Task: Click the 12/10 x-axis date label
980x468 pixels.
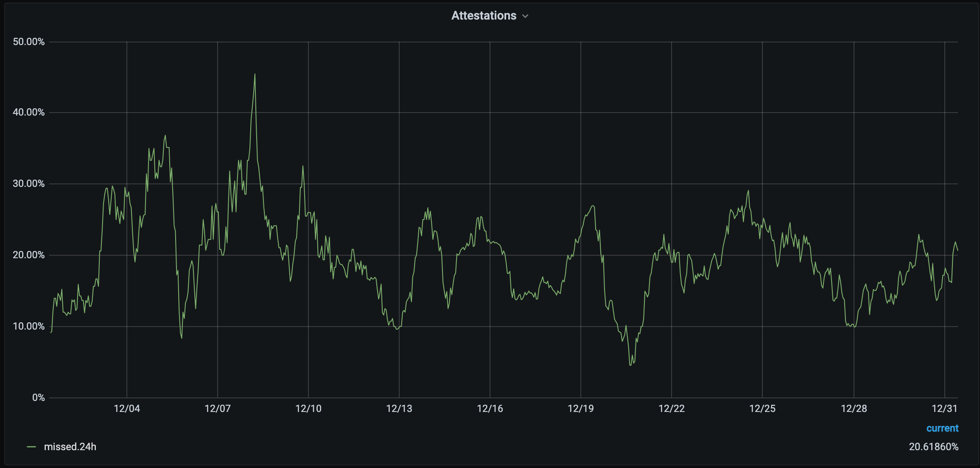Action: click(x=308, y=409)
